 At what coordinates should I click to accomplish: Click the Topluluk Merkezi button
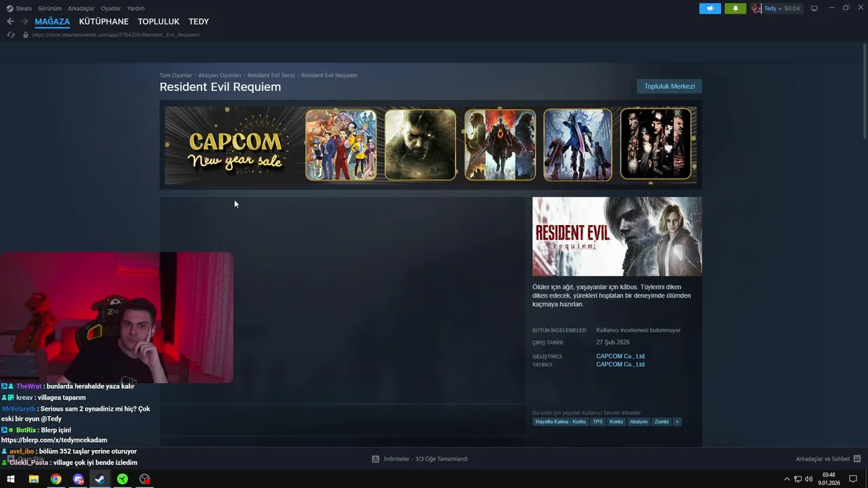point(669,86)
